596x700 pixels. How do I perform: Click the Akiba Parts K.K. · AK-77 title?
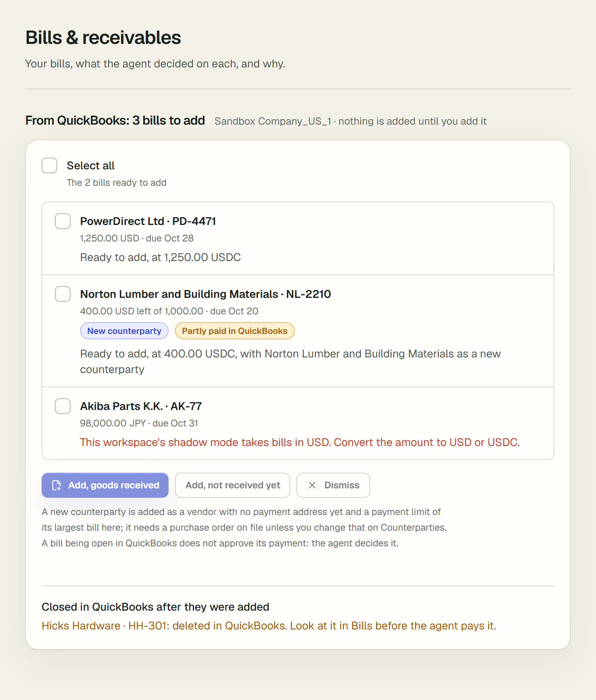[141, 406]
